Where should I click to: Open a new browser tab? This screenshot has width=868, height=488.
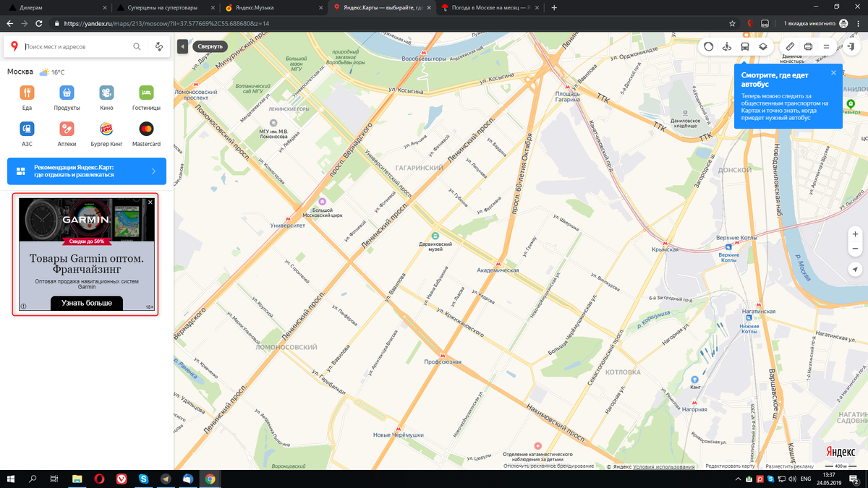[x=554, y=7]
